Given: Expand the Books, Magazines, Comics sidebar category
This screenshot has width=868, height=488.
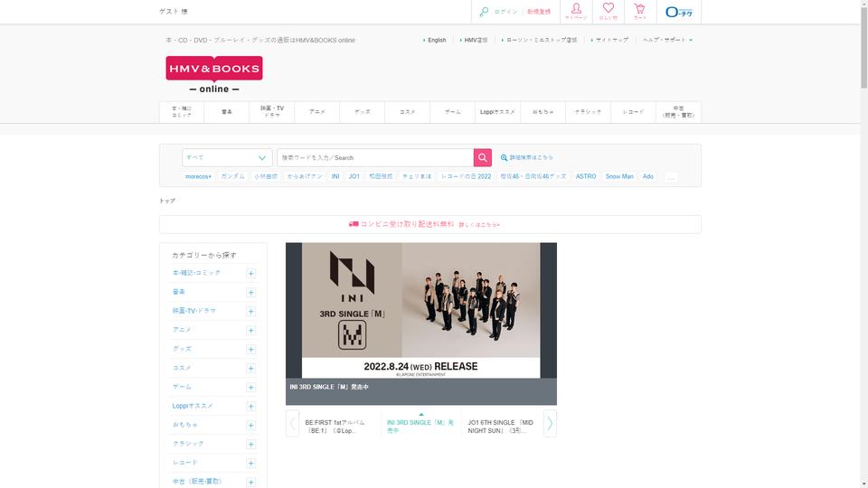Looking at the screenshot, I should 250,274.
